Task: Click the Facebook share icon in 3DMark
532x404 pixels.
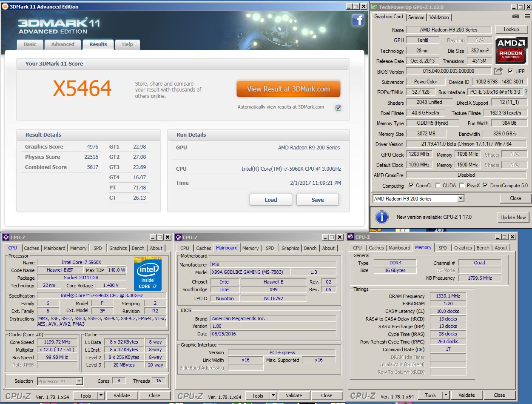Action: (358, 20)
